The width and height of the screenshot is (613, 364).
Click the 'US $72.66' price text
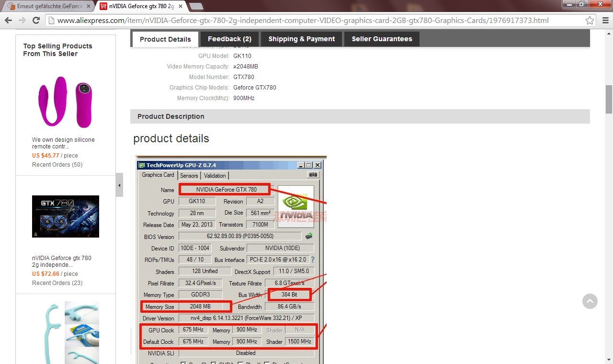coord(45,274)
